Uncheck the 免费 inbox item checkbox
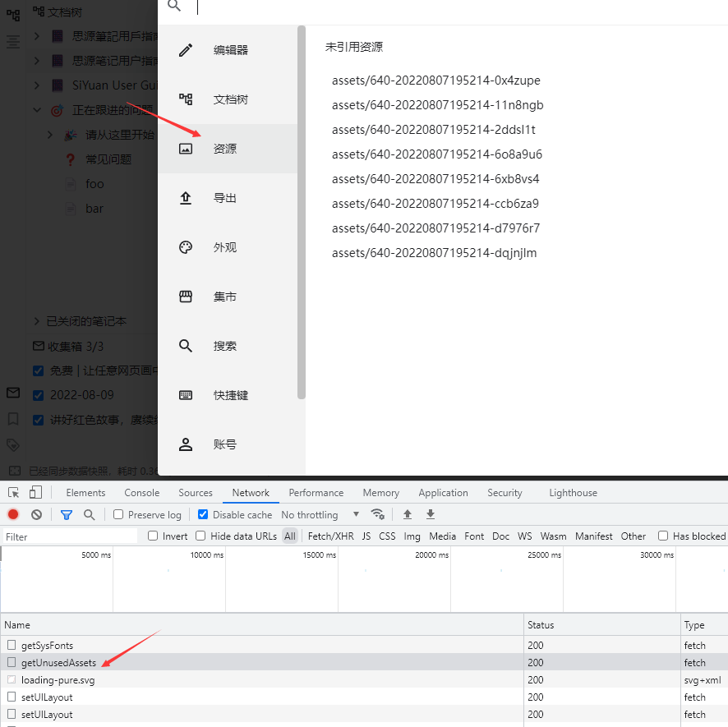The height and width of the screenshot is (727, 728). [38, 370]
